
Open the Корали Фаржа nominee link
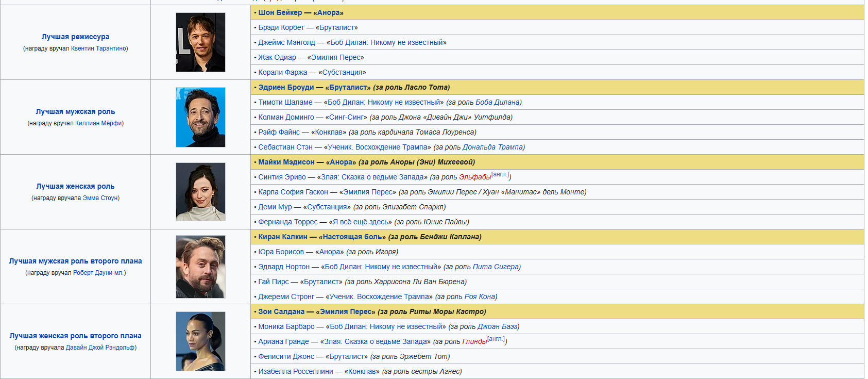click(283, 72)
